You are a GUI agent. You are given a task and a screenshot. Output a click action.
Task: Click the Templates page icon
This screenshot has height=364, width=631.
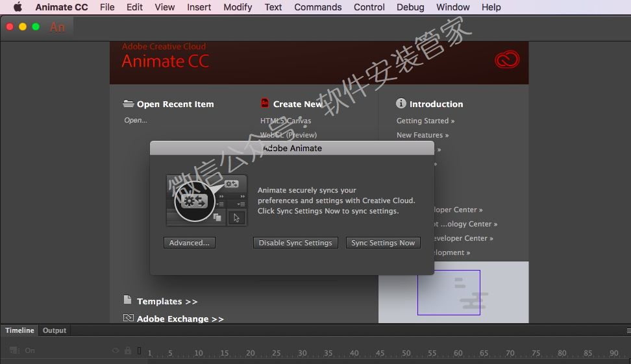[128, 300]
